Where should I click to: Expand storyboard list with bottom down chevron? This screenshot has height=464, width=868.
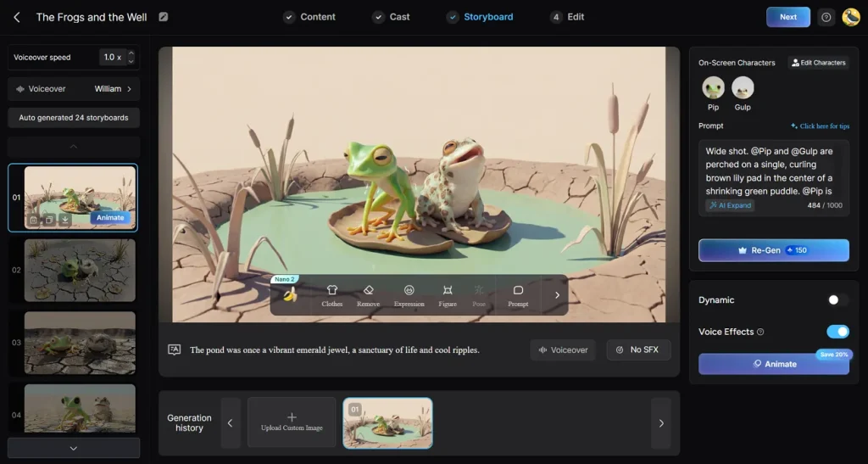click(x=74, y=448)
